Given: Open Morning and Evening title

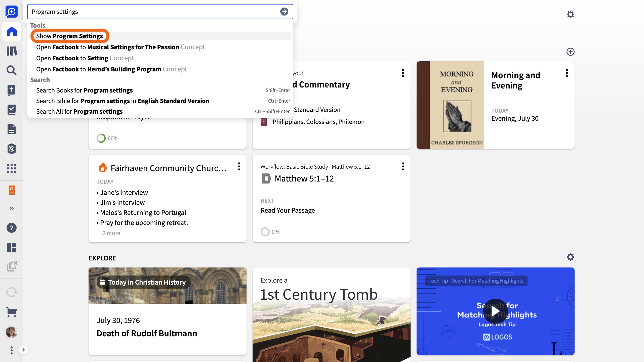Looking at the screenshot, I should pyautogui.click(x=516, y=80).
